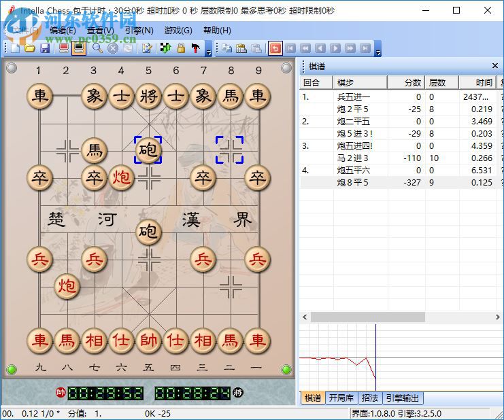504x420 pixels.
Task: Open the 游戏(G) menu
Action: point(178,31)
